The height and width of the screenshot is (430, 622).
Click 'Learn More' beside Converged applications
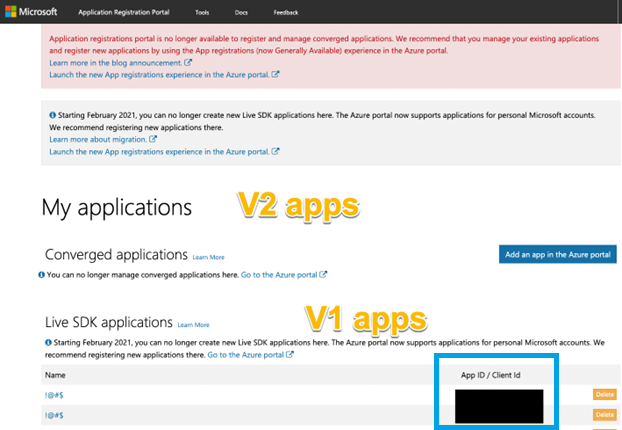pos(208,257)
